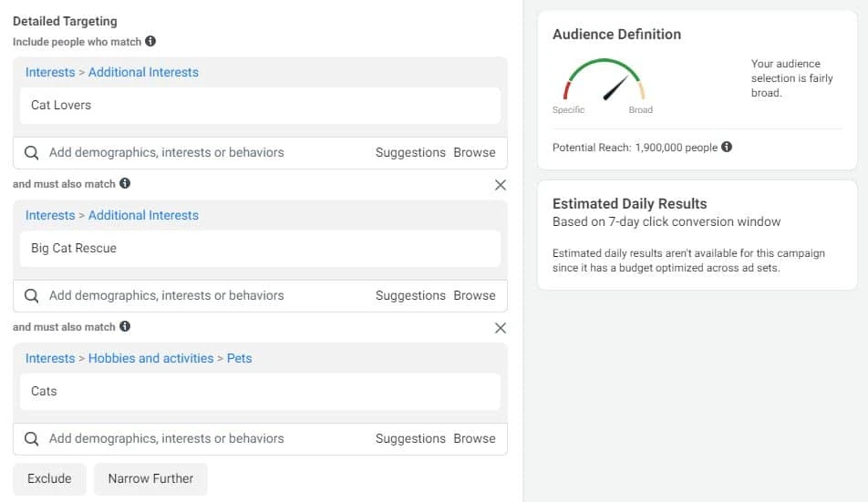Click search magnifier in first targeting field
This screenshot has width=868, height=502.
[x=32, y=152]
